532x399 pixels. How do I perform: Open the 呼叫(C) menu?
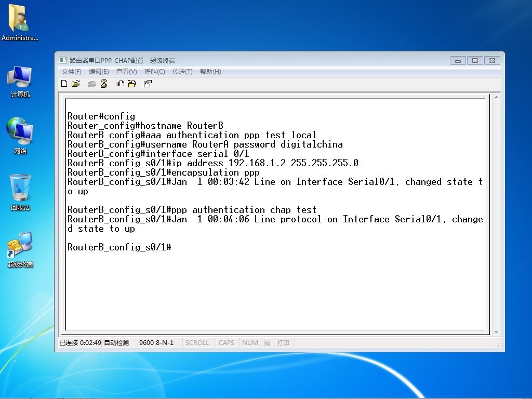155,72
